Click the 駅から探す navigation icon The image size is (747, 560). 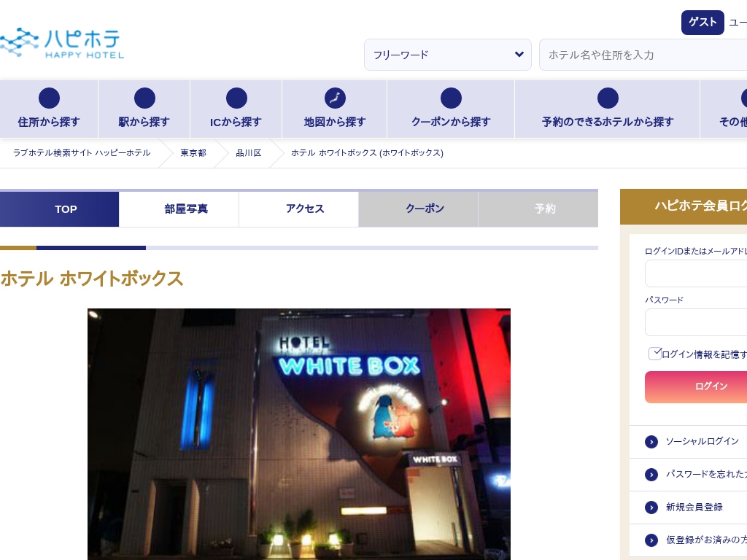[x=144, y=98]
